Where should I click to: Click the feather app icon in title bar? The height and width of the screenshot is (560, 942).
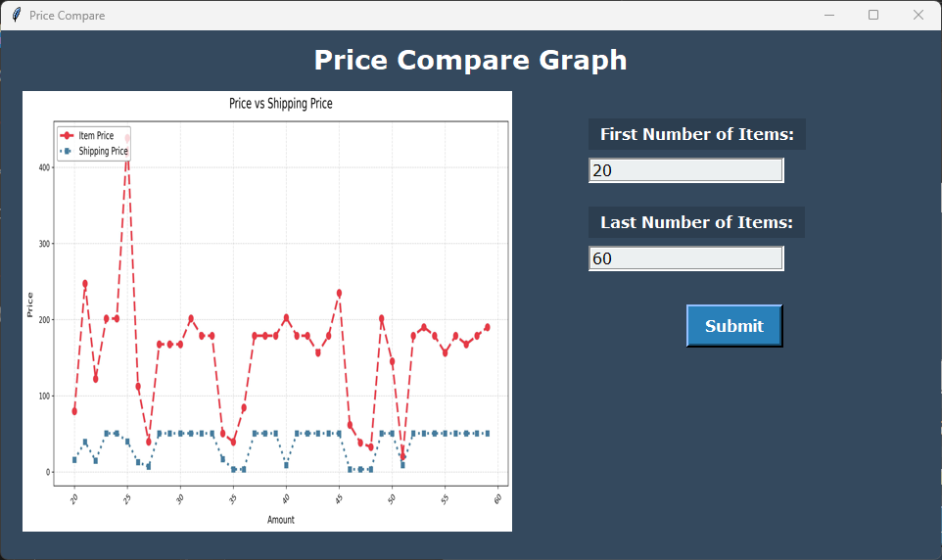click(x=17, y=15)
